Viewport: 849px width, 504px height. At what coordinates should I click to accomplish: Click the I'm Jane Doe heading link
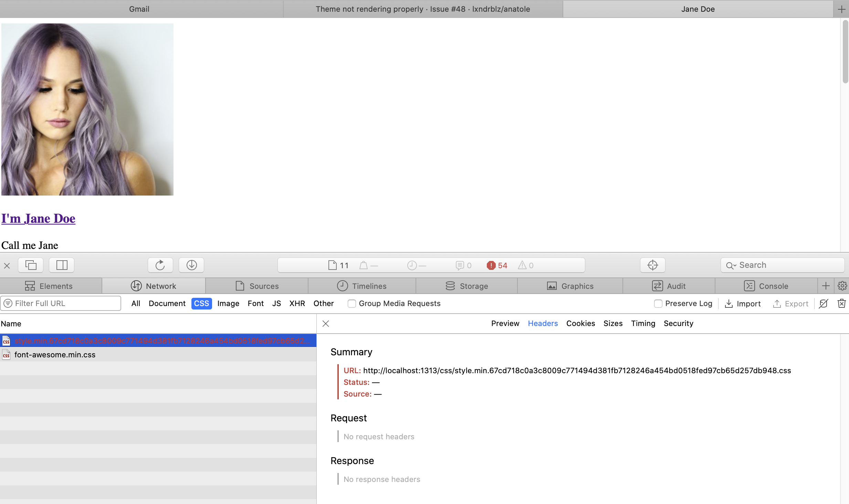(x=38, y=219)
